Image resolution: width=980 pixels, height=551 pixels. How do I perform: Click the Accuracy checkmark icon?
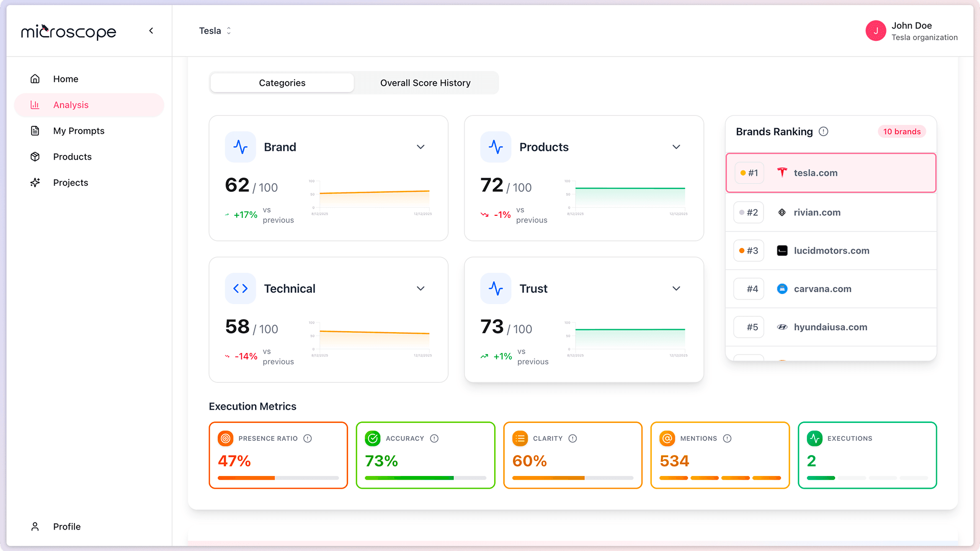pos(372,438)
